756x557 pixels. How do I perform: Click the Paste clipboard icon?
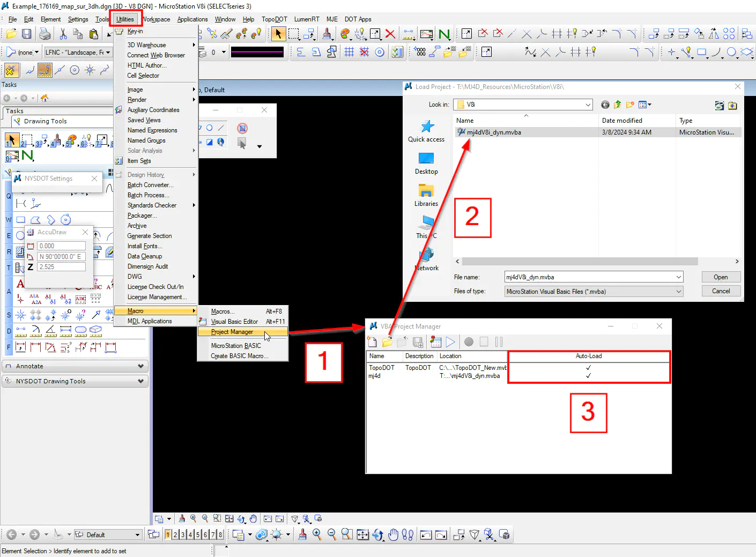coord(93,34)
